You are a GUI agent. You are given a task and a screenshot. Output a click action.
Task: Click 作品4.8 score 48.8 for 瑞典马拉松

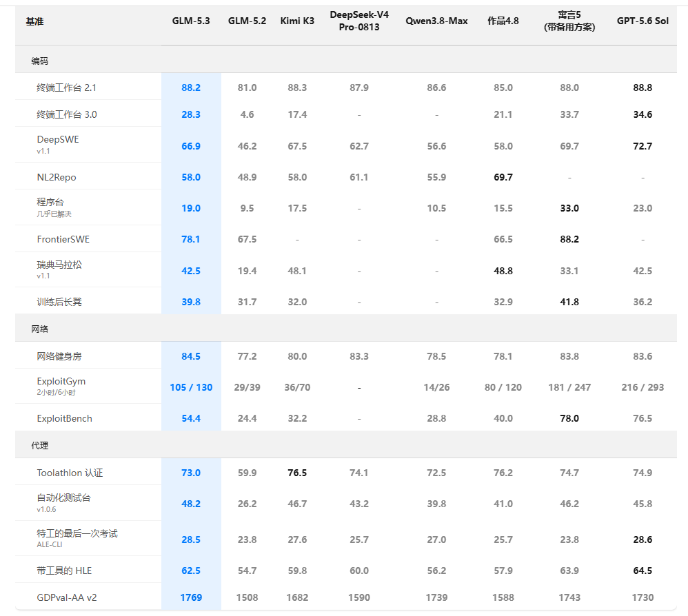(x=503, y=271)
